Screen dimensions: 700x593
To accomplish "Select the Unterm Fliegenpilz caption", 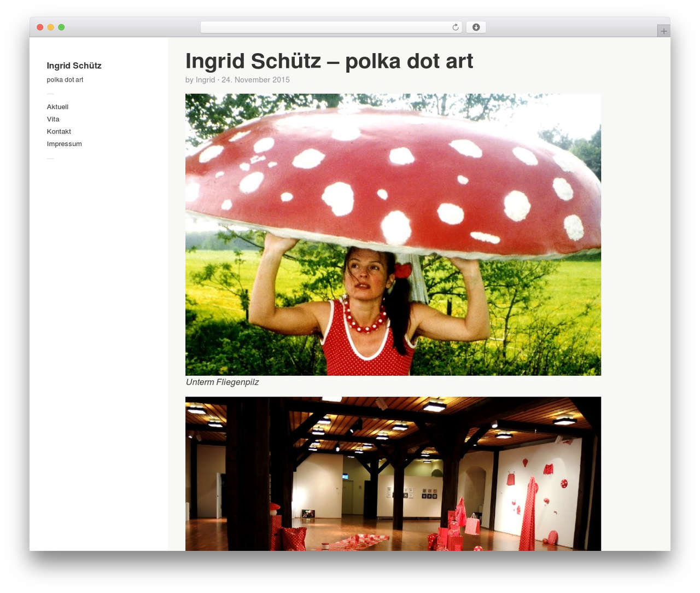I will (222, 382).
